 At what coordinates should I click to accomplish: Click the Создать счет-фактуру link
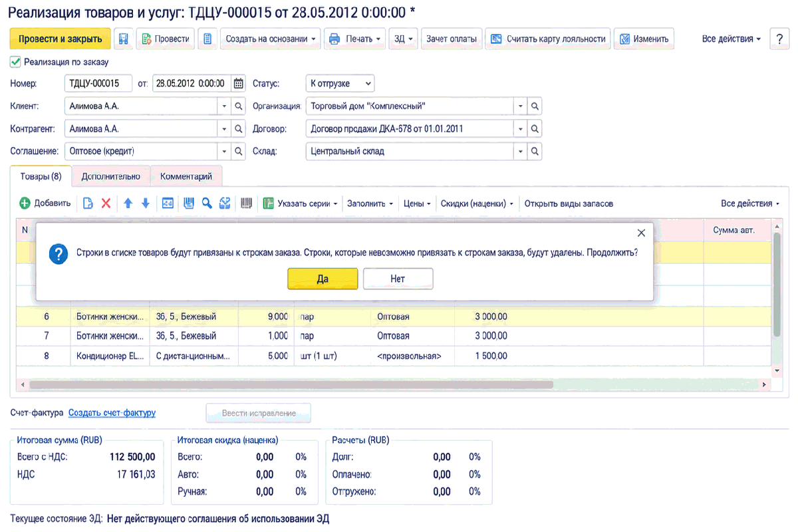[x=112, y=412]
